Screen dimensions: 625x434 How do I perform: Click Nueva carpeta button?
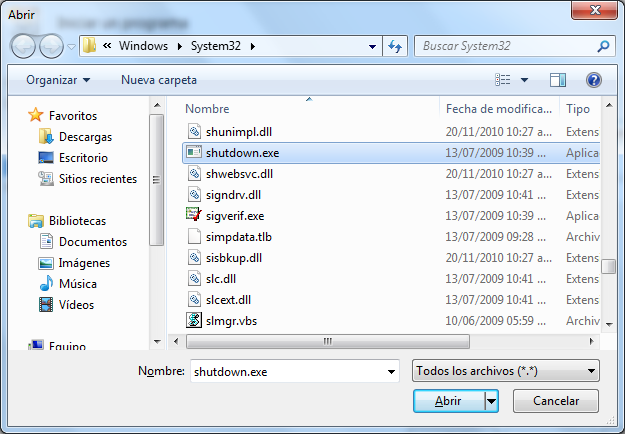click(159, 80)
